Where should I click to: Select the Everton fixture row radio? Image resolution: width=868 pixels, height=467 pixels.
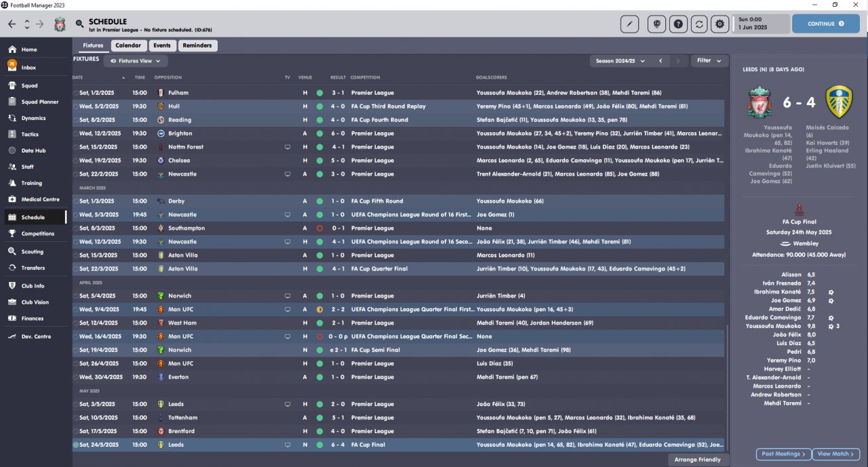76,378
